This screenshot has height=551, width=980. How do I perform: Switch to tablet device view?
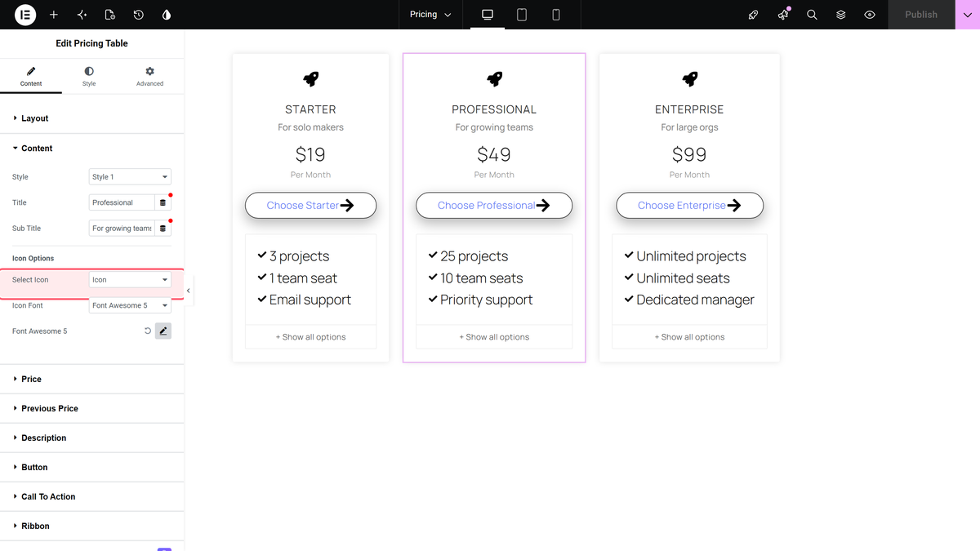(x=522, y=15)
